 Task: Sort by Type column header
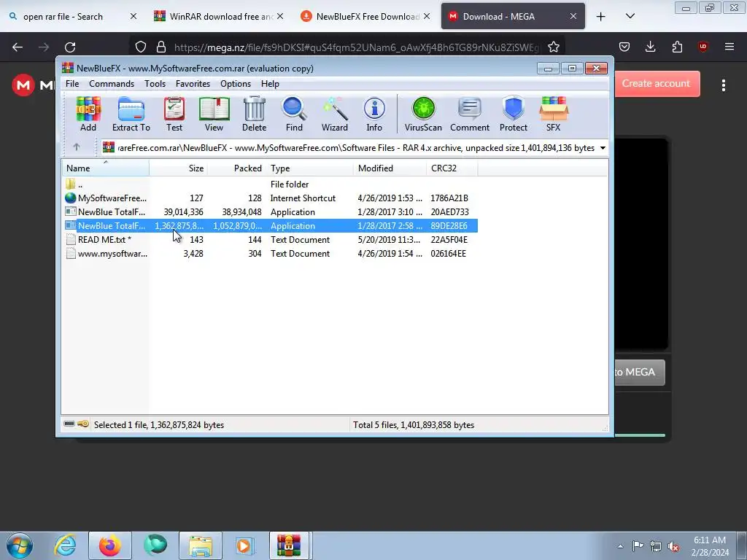point(309,168)
